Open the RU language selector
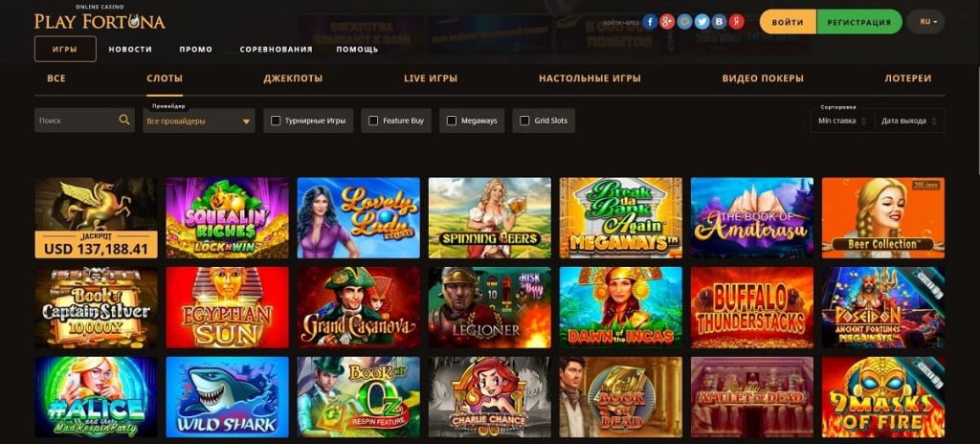Viewport: 980px width, 444px height. coord(925,22)
